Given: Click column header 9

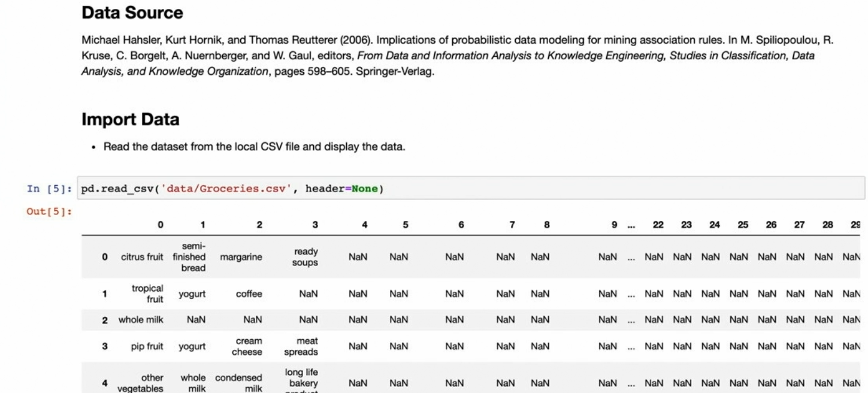Looking at the screenshot, I should [x=614, y=224].
